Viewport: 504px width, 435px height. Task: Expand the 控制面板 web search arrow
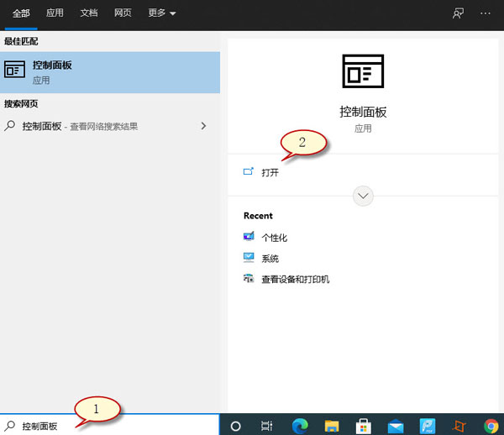203,126
